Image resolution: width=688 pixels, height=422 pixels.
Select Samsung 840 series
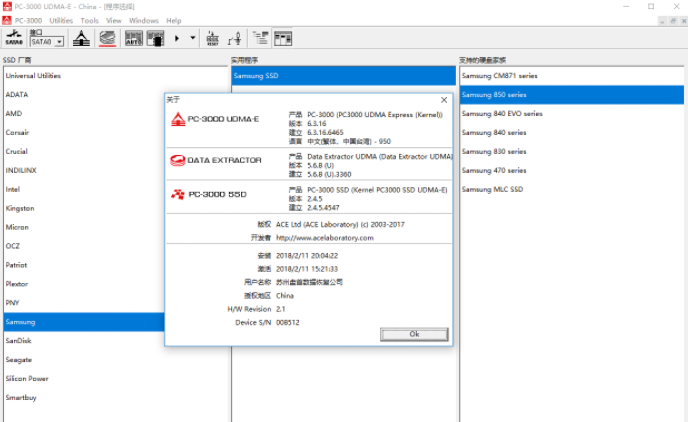pyautogui.click(x=572, y=132)
